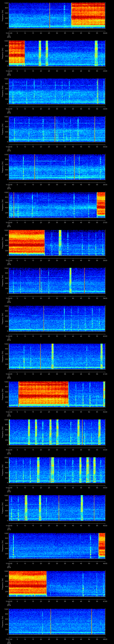Viewport: 114px width, 644px height.
Task: Click the 19:42:00 start time label
Action: pos(9,450)
